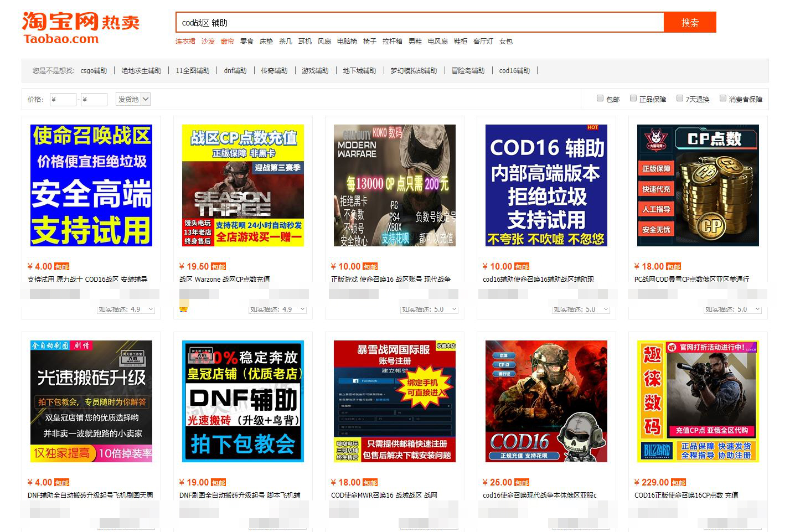Open the DNF辅助 拍下包教会 thumbnail
Image resolution: width=795 pixels, height=532 pixels.
243,401
